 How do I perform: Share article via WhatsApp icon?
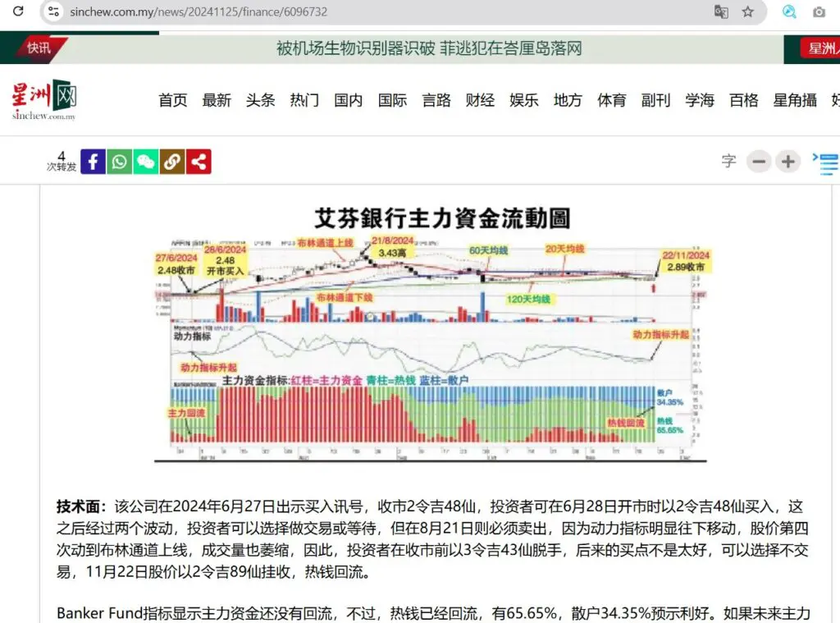(x=120, y=162)
